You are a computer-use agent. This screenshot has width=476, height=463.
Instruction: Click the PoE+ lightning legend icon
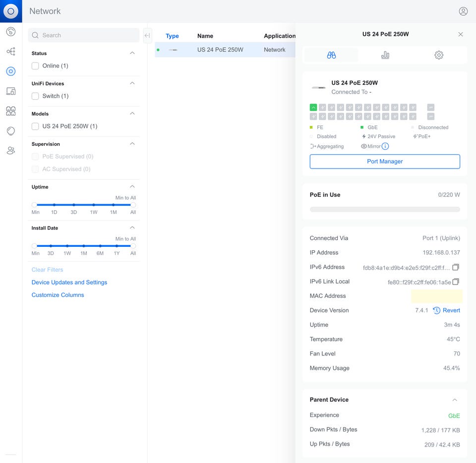415,136
